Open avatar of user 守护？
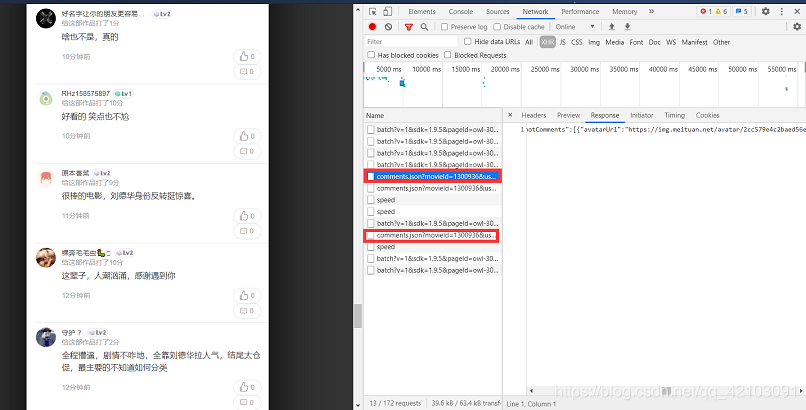806x410 pixels. [x=46, y=337]
